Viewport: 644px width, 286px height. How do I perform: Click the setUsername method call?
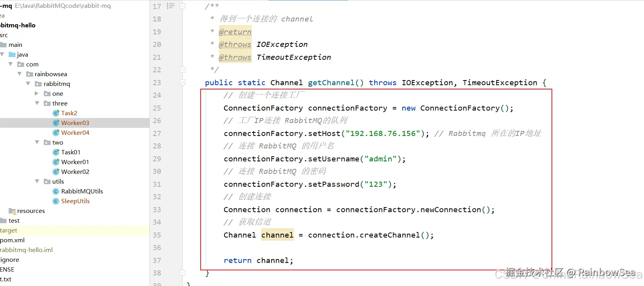334,159
